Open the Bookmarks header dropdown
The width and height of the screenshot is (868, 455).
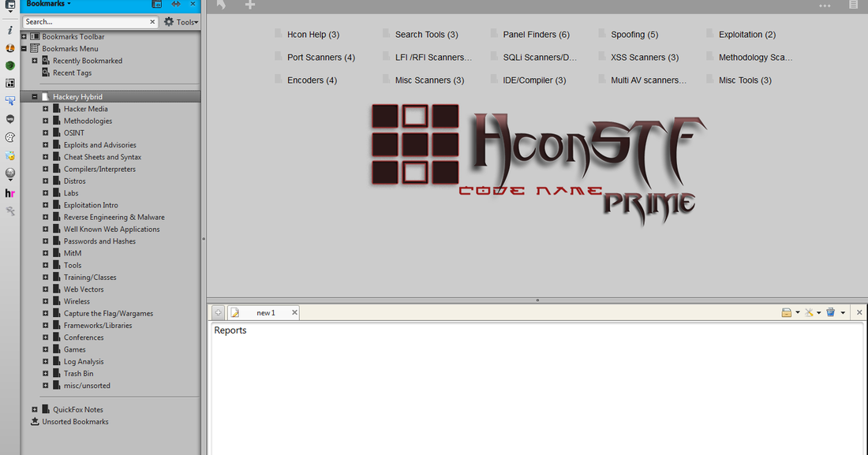[x=49, y=4]
